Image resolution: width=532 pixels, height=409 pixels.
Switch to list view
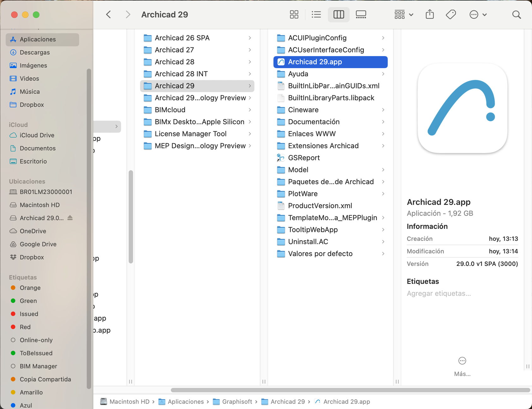pos(316,15)
